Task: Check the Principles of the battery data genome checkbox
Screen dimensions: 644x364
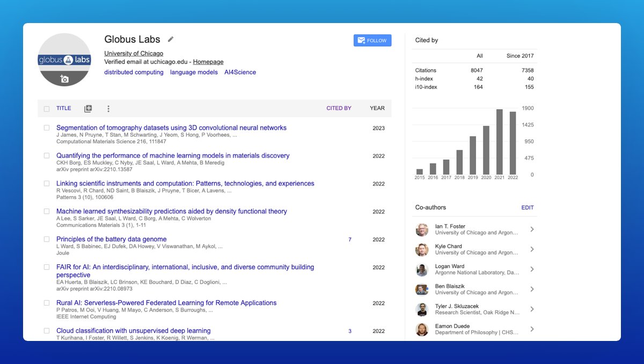Action: [47, 239]
